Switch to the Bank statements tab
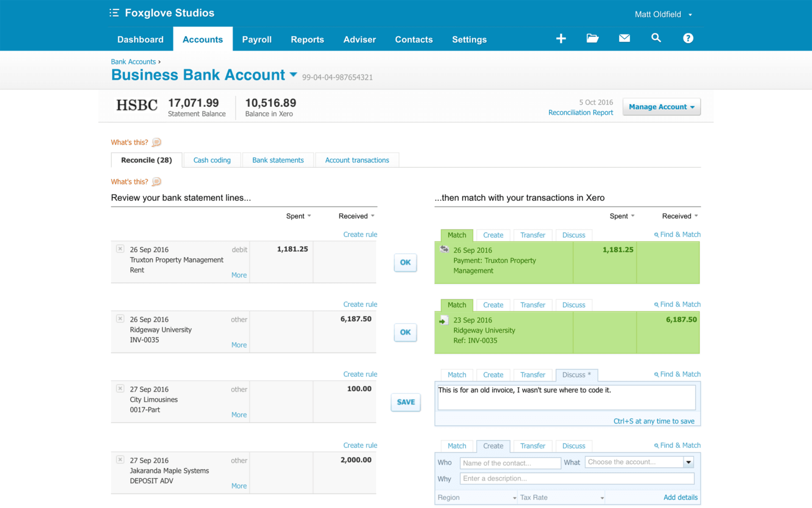The width and height of the screenshot is (812, 508). click(277, 159)
